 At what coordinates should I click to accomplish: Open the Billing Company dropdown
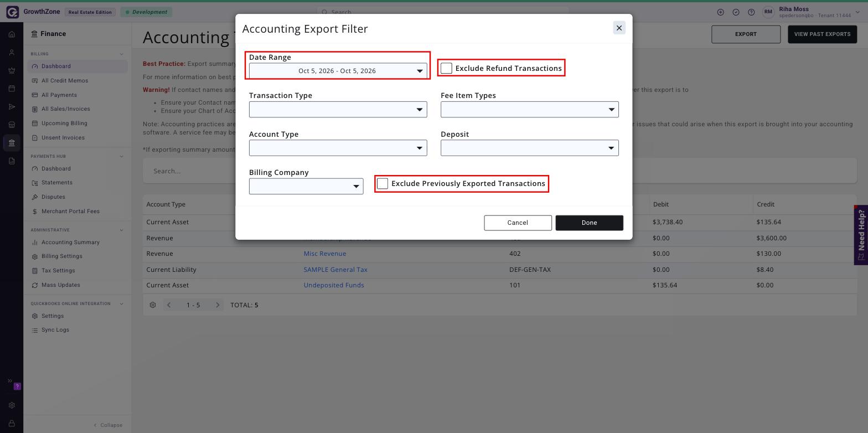306,186
